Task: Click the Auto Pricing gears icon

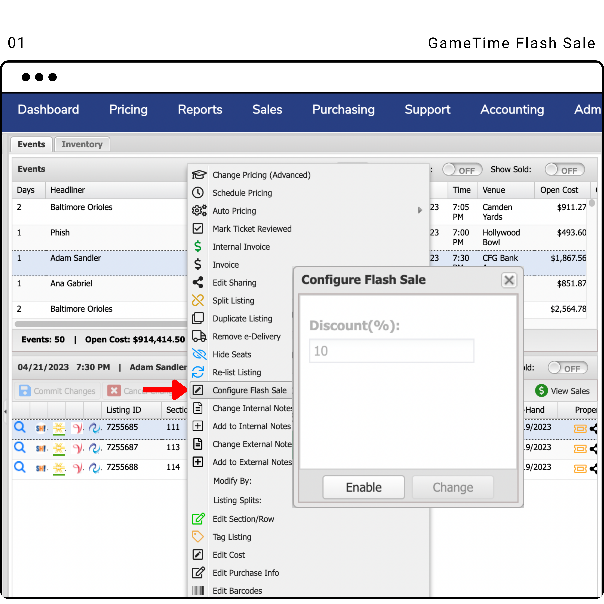Action: (199, 210)
